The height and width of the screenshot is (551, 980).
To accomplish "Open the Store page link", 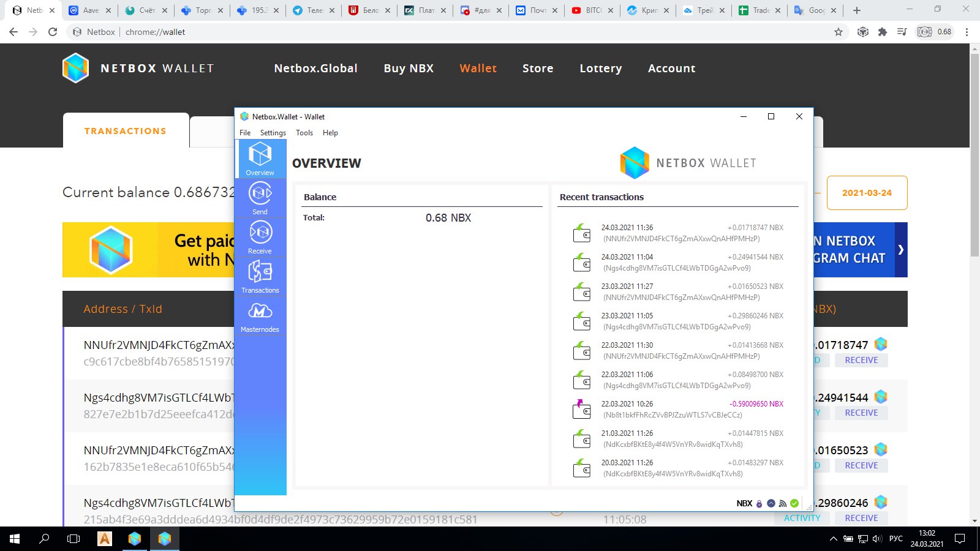I will (538, 69).
